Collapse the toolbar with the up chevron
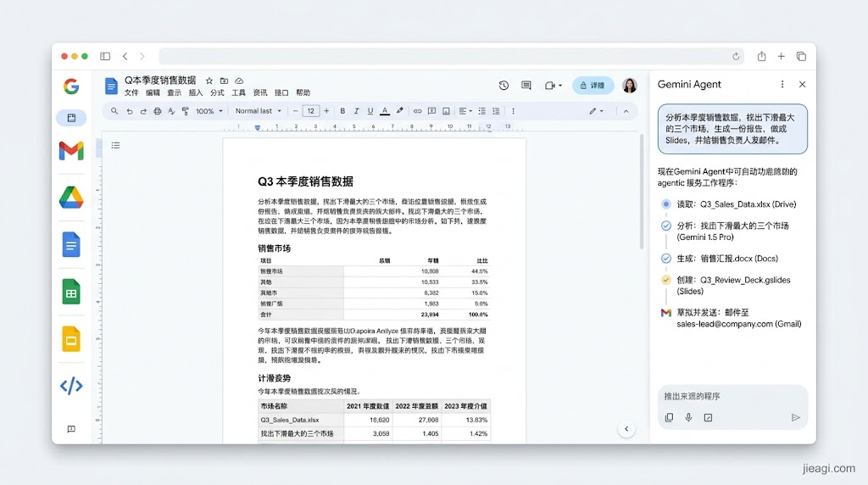Screen dimensions: 868x485 [x=626, y=111]
